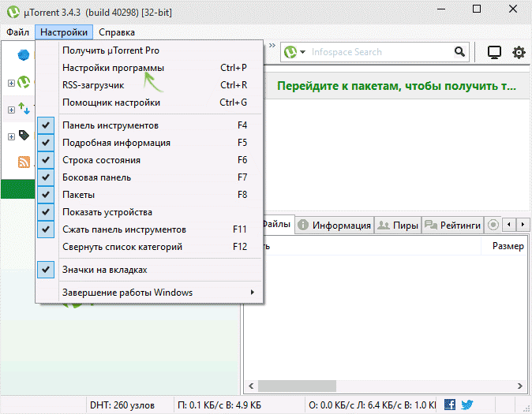Viewport: 532px width, 414px height.
Task: Click the П: 0.1 КБ/с download status entry
Action: (x=219, y=405)
